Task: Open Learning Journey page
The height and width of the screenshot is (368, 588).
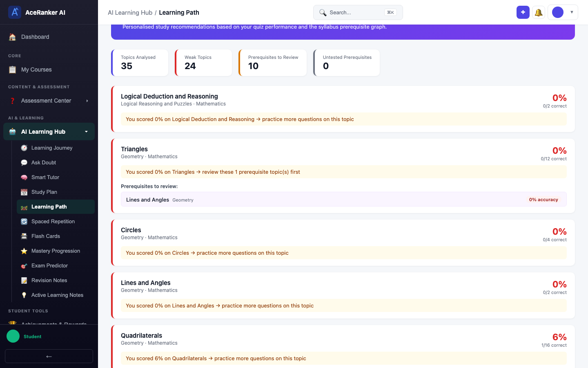Action: [x=56, y=148]
